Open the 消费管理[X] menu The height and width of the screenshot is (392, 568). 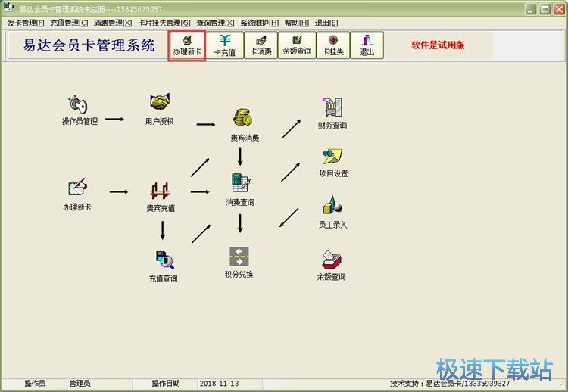(113, 23)
